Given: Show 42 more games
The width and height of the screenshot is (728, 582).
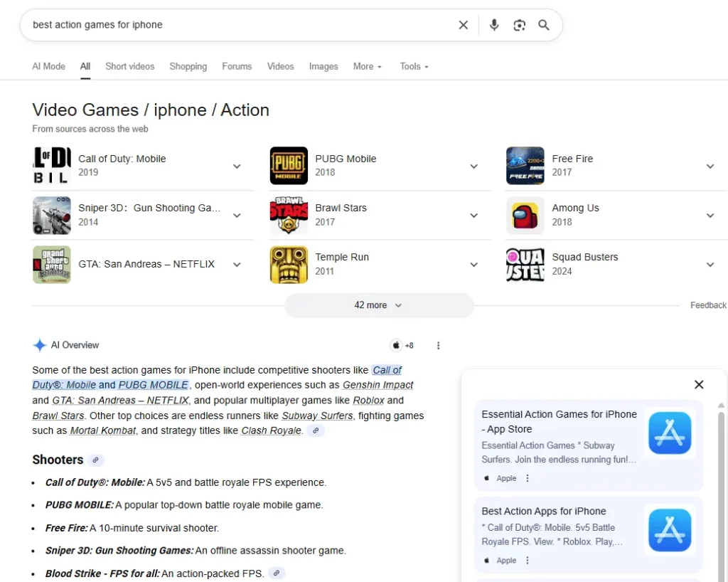Looking at the screenshot, I should pyautogui.click(x=379, y=305).
